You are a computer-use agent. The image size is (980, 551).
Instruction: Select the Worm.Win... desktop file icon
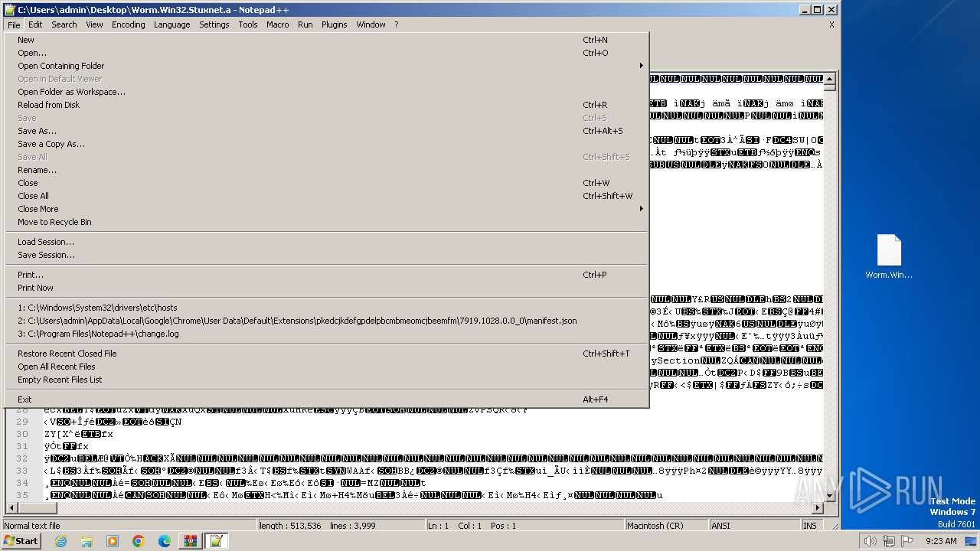(889, 257)
